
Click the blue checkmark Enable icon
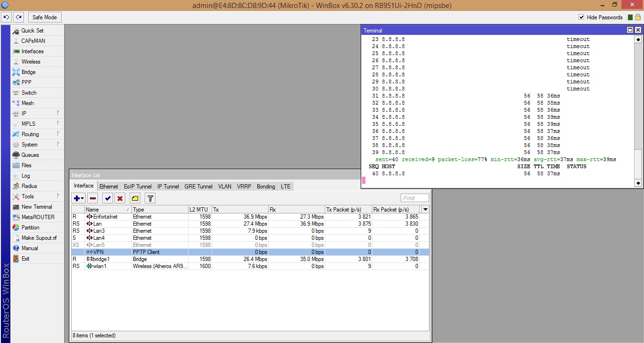coord(107,198)
